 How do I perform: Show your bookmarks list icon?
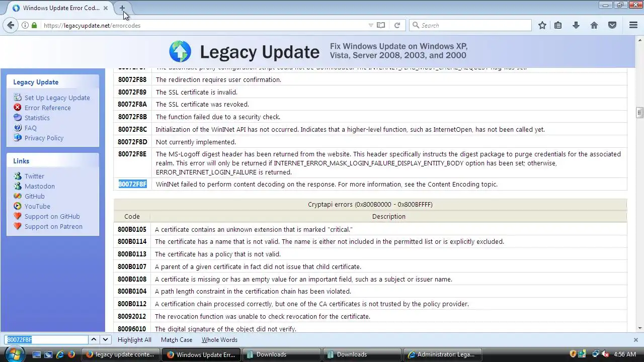pos(558,25)
